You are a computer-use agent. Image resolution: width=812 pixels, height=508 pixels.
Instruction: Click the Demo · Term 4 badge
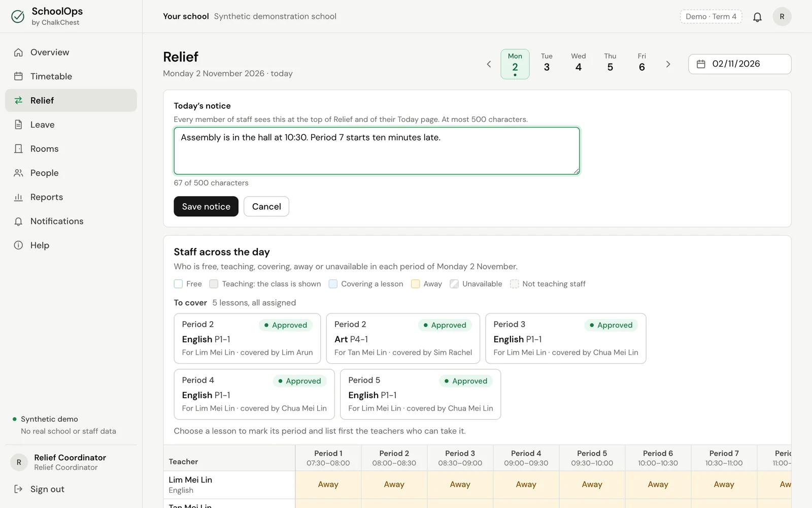point(711,17)
